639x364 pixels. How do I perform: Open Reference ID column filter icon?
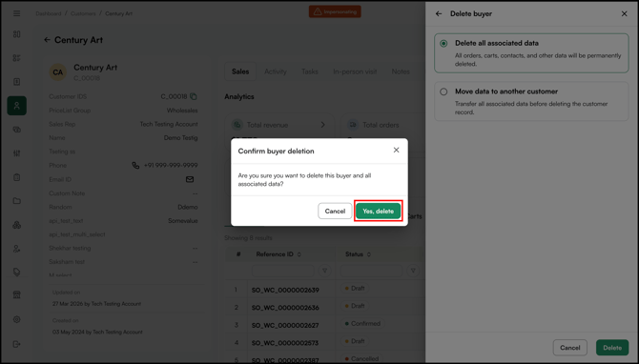tap(325, 271)
